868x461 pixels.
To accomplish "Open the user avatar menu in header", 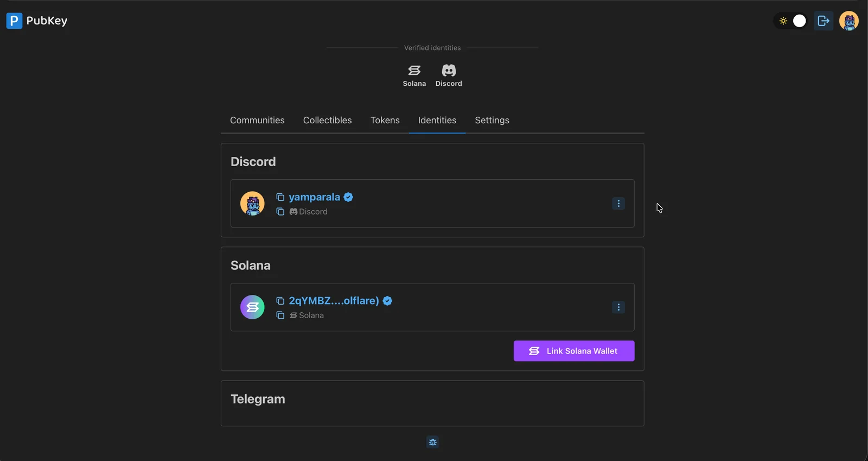I will coord(849,21).
